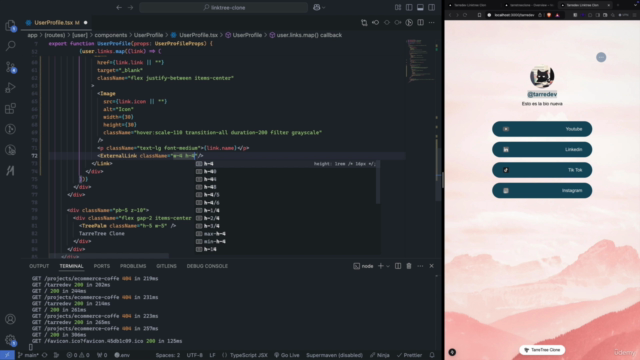
Task: Select 'user.links.map() callback' breadcrumb
Action: point(309,35)
